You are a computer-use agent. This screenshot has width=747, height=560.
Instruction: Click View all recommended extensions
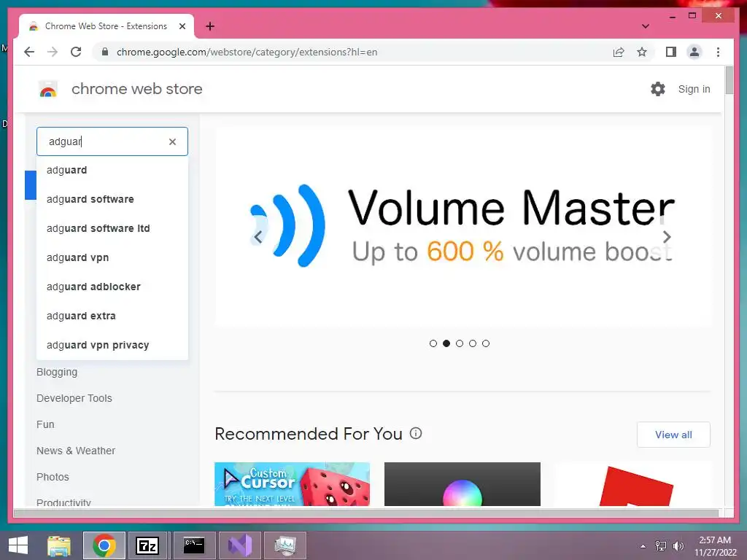pyautogui.click(x=673, y=435)
